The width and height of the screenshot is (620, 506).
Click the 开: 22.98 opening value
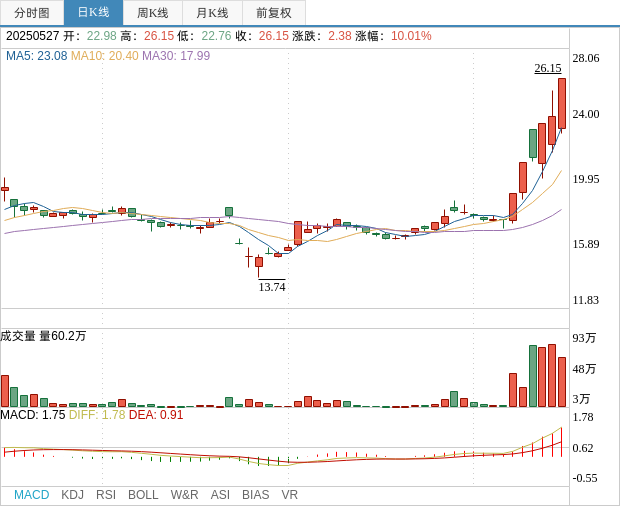tap(102, 36)
